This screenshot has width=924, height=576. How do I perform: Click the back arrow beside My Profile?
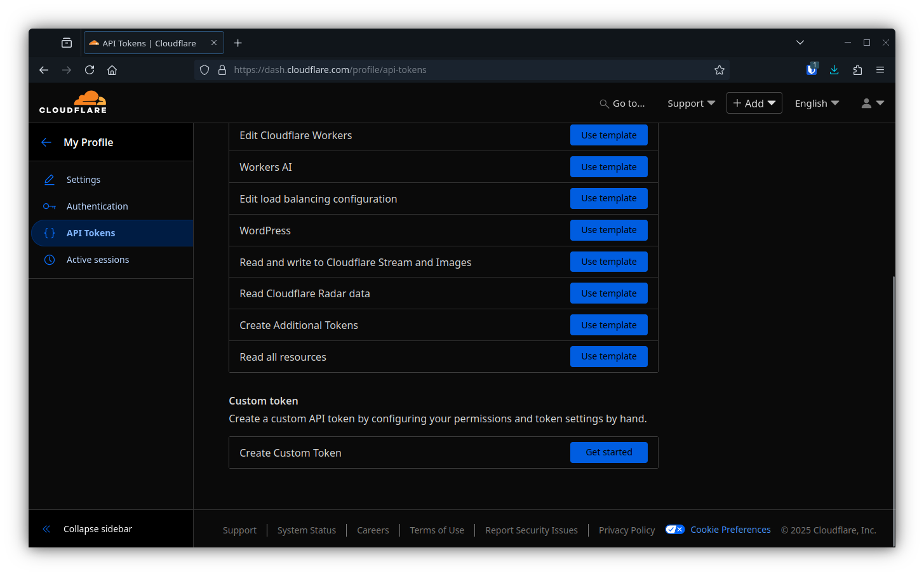coord(46,142)
